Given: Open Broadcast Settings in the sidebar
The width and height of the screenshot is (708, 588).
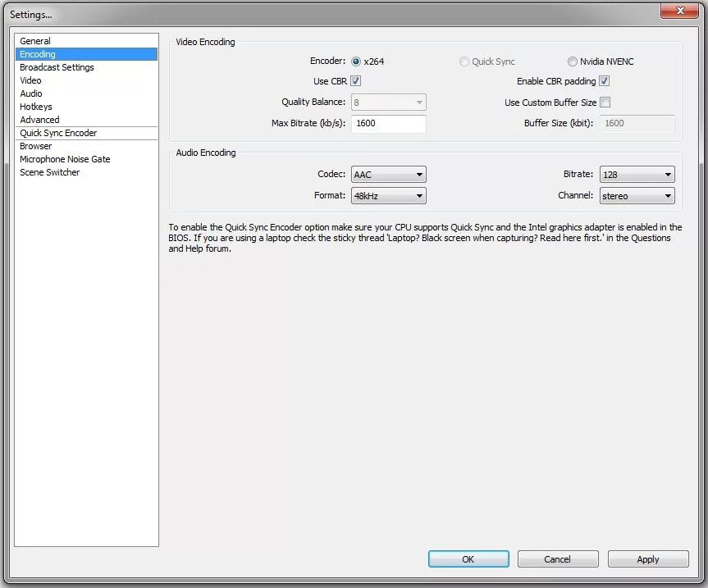Looking at the screenshot, I should click(x=86, y=67).
